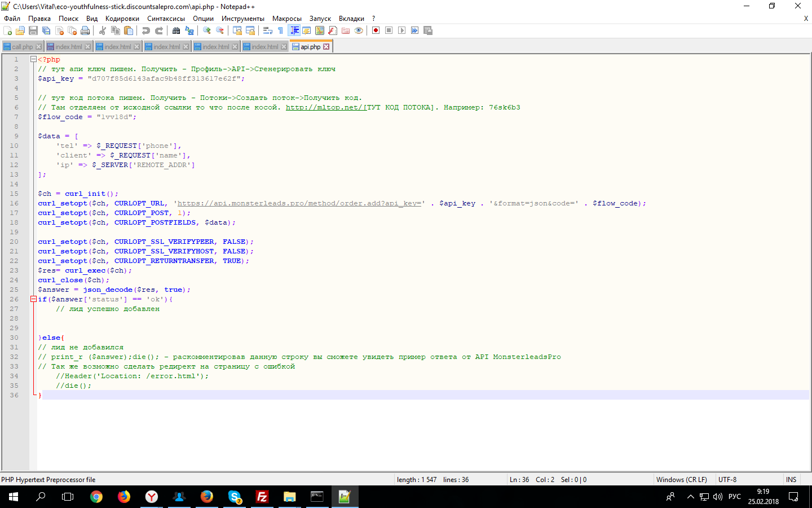Run macro multiple times icon
812x508 pixels.
tap(415, 30)
